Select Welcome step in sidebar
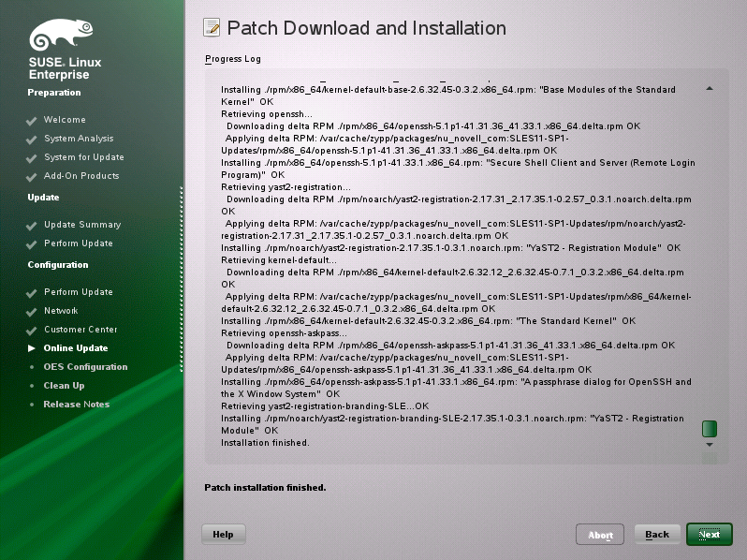747x560 pixels. [x=65, y=120]
